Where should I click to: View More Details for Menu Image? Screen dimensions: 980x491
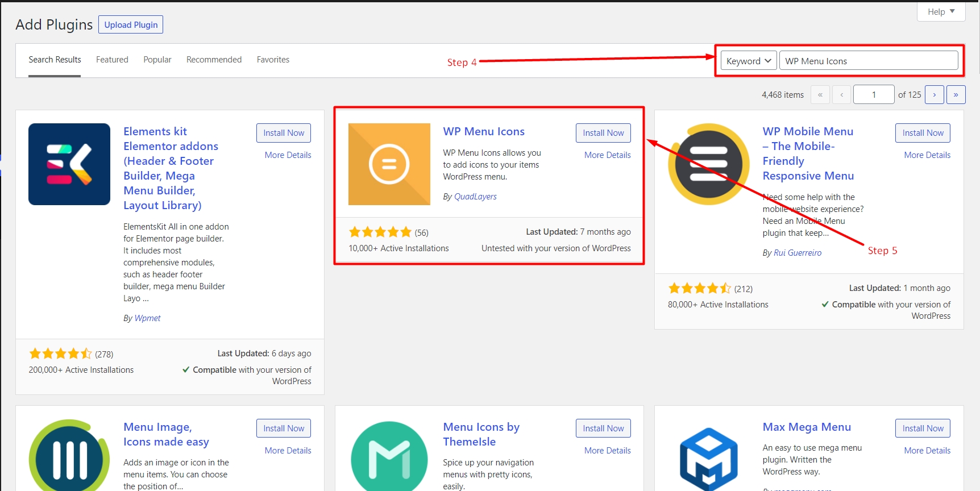click(x=288, y=451)
